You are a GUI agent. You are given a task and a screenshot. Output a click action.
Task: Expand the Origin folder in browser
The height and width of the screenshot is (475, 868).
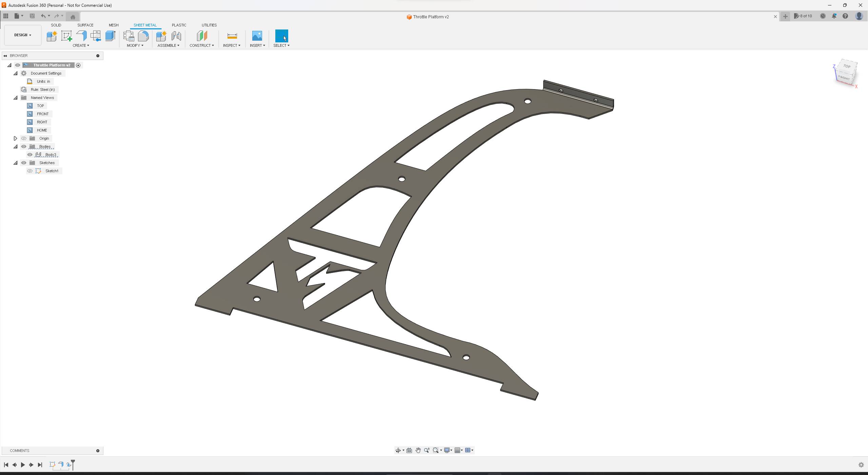pos(15,138)
